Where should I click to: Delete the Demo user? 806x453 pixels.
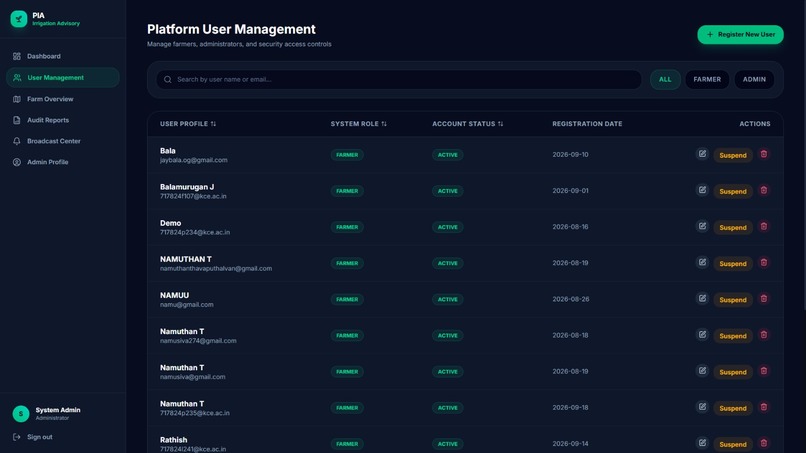pyautogui.click(x=764, y=226)
